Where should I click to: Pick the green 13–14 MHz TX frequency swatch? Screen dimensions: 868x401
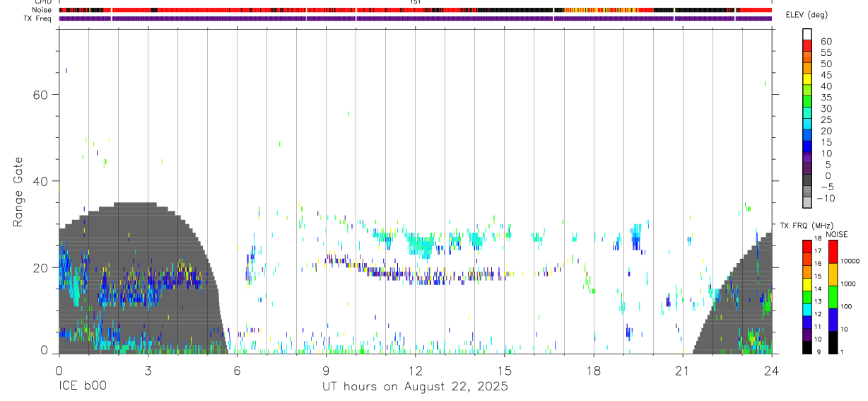click(x=807, y=296)
